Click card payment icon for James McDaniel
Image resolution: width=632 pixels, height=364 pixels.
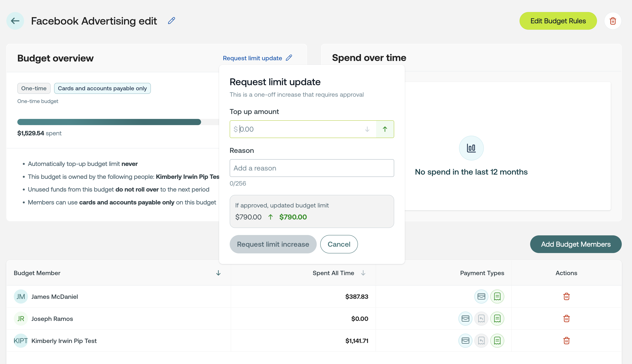(x=481, y=296)
